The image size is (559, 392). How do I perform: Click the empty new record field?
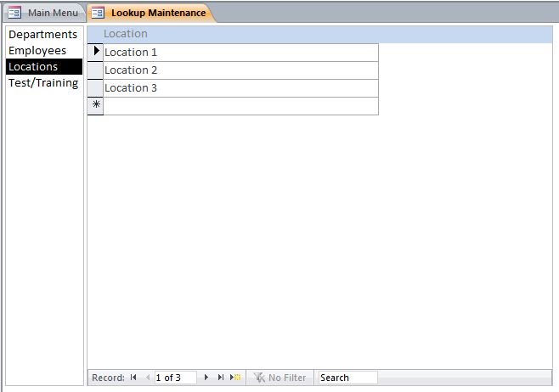pyautogui.click(x=240, y=106)
